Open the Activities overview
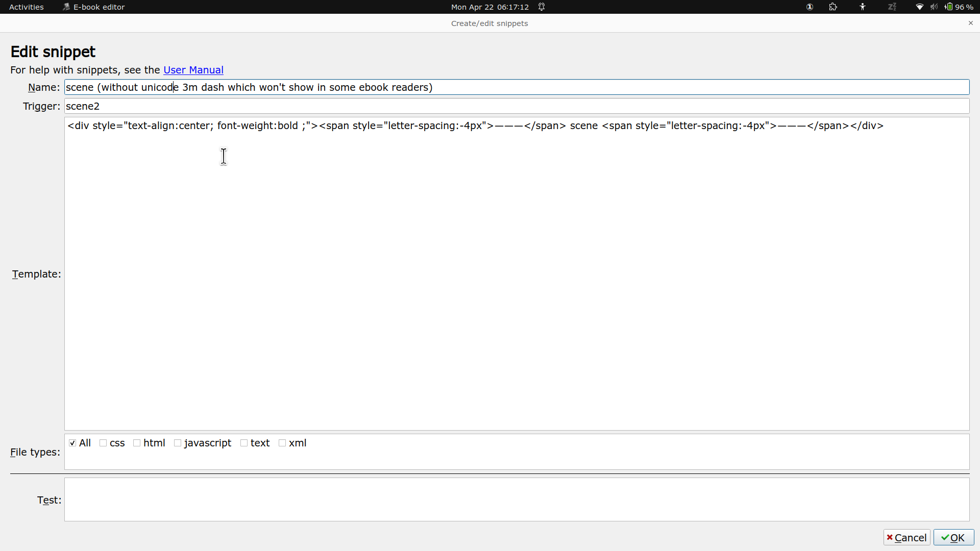980x551 pixels. [x=27, y=7]
